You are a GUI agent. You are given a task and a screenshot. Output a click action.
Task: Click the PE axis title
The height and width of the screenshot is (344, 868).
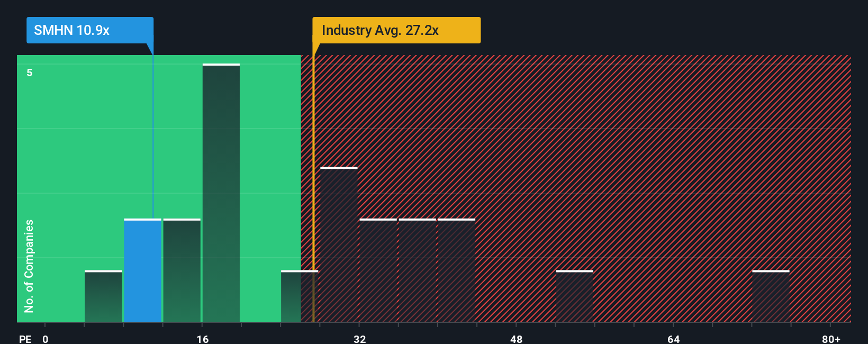tap(25, 339)
